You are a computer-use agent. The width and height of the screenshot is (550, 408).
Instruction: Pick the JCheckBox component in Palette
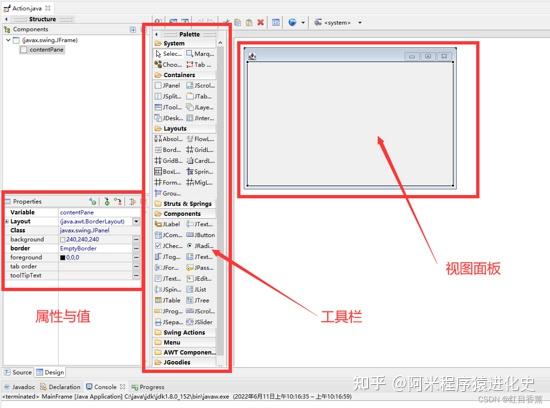click(168, 246)
